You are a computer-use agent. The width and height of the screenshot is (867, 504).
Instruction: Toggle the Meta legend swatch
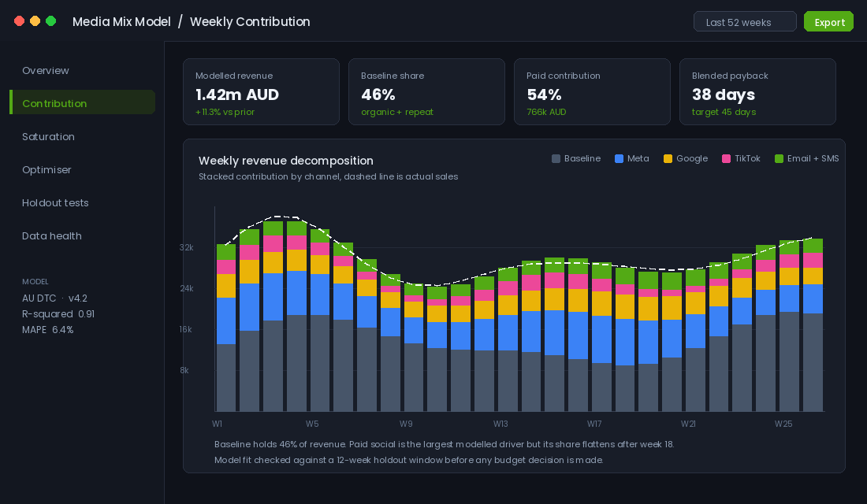tap(619, 158)
